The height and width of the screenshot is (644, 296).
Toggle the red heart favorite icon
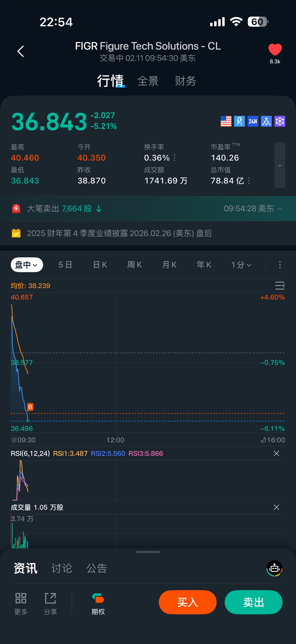pos(275,49)
